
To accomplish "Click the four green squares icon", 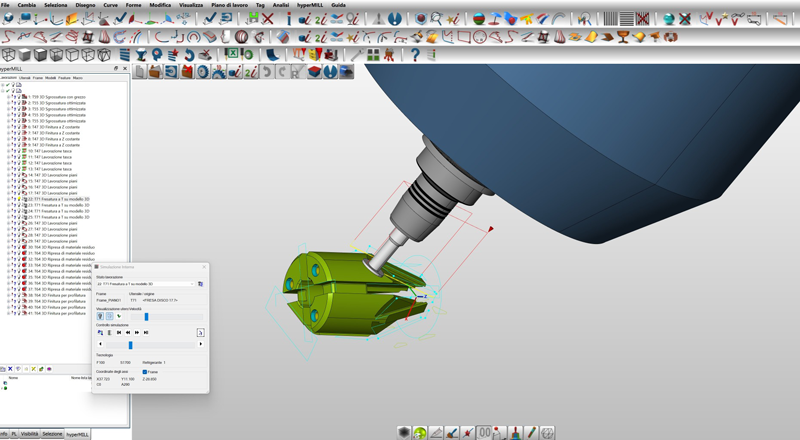I will (373, 55).
